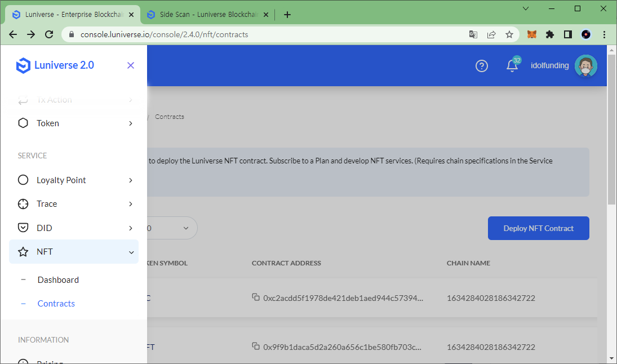Click the idolfunding username
This screenshot has width=617, height=364.
[549, 66]
